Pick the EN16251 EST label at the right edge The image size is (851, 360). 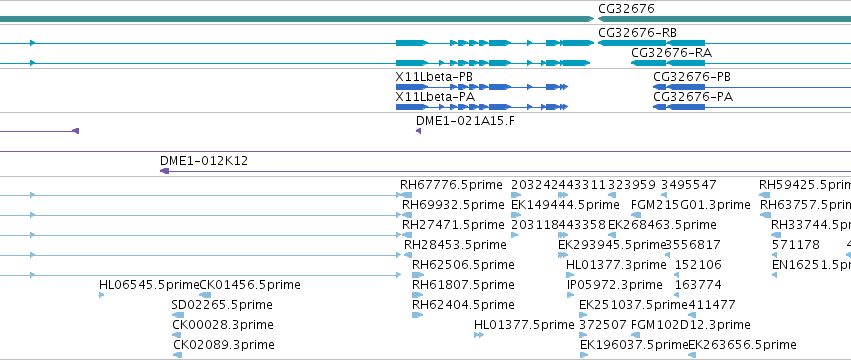pos(811,265)
